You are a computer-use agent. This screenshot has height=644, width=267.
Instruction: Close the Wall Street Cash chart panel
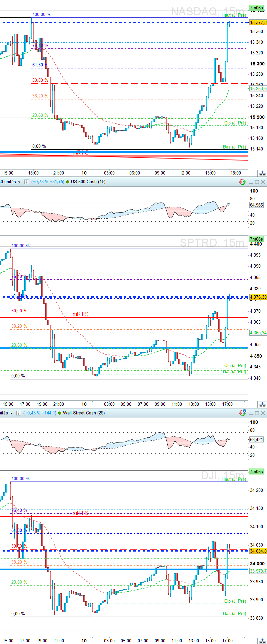[263, 413]
